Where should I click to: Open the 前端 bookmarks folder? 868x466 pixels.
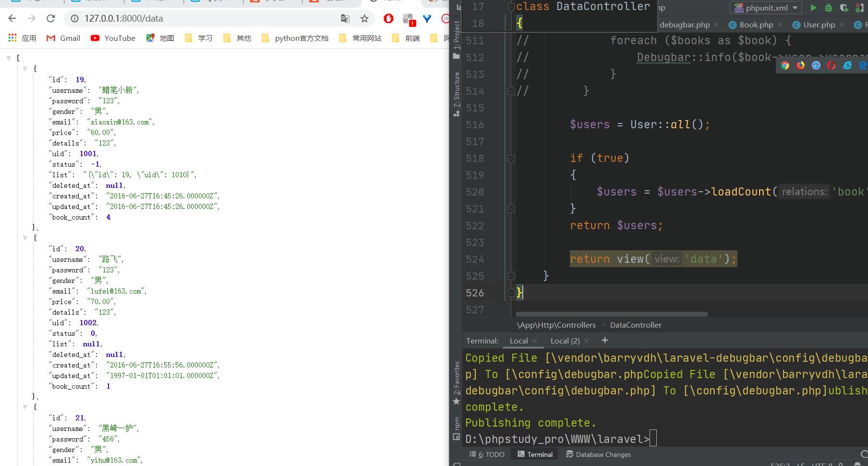point(406,38)
